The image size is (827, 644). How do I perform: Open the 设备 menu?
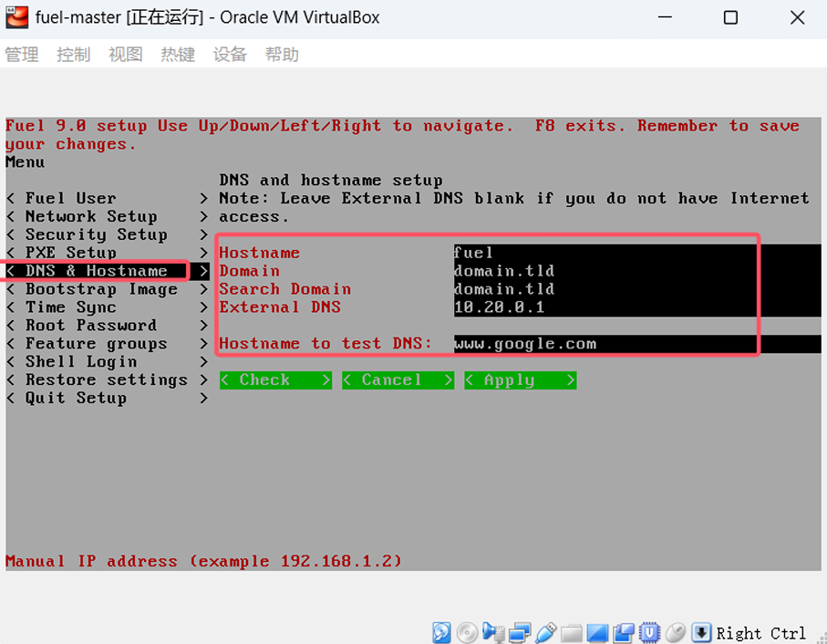point(230,55)
